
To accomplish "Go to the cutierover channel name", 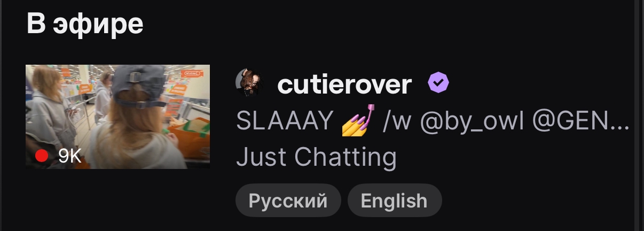I will (x=344, y=84).
